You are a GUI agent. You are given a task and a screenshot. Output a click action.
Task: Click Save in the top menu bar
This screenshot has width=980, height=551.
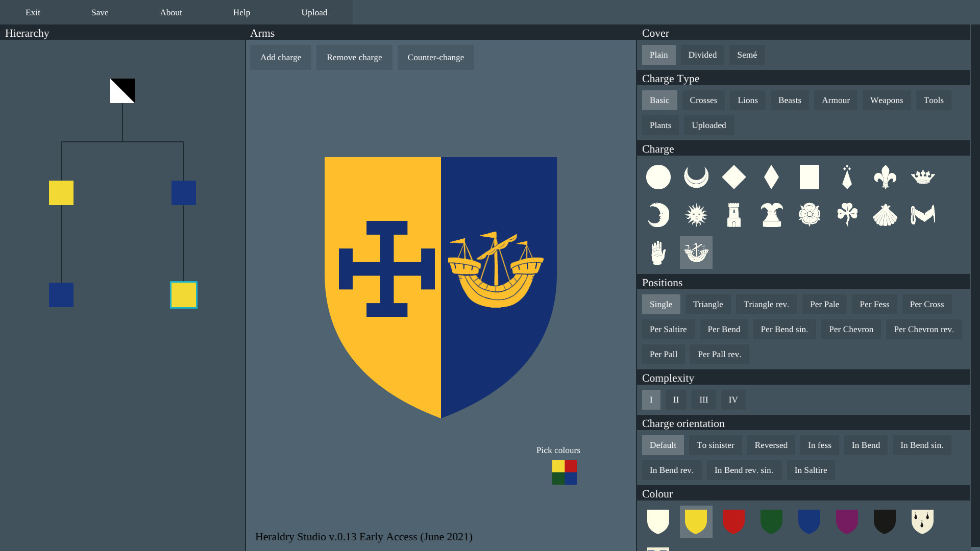click(x=99, y=12)
